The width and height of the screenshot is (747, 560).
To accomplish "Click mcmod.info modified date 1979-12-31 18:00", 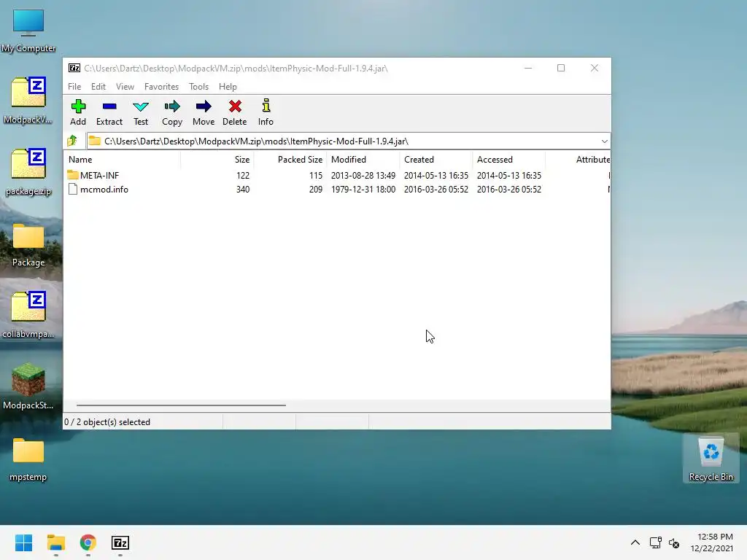I will [363, 189].
